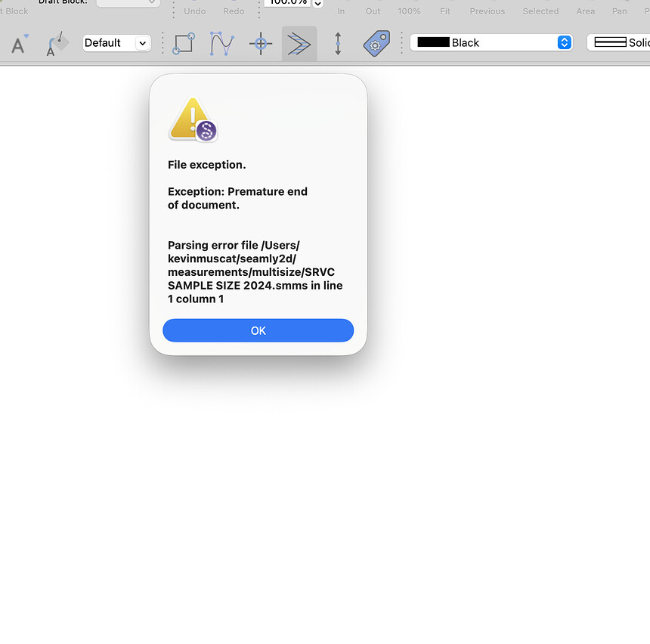
Task: Click Zoom In on the toolbar
Action: pos(341,11)
